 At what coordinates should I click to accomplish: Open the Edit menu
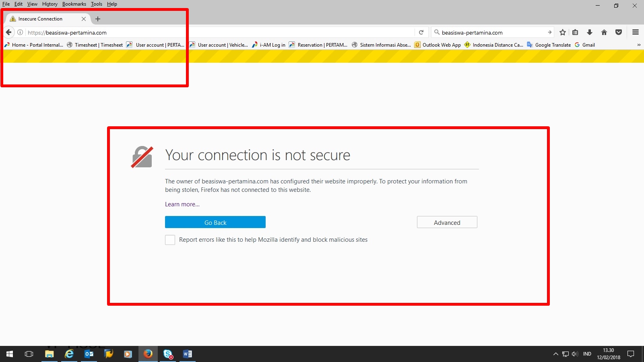point(19,4)
